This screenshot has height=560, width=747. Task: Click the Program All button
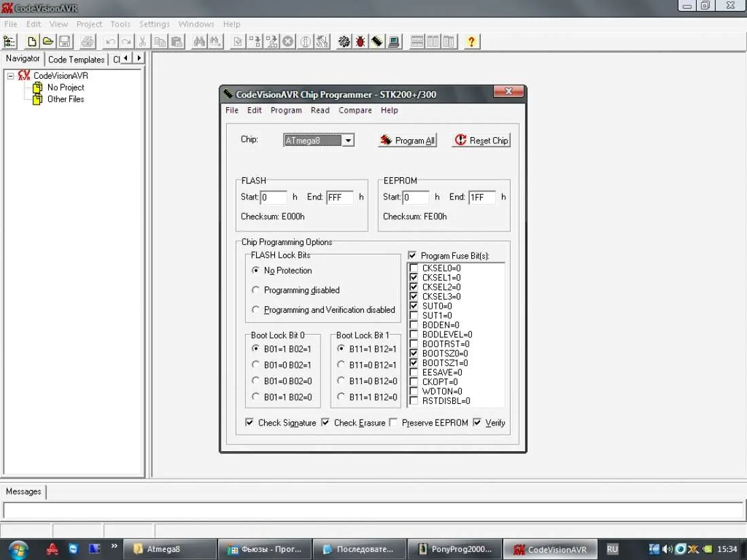click(407, 141)
